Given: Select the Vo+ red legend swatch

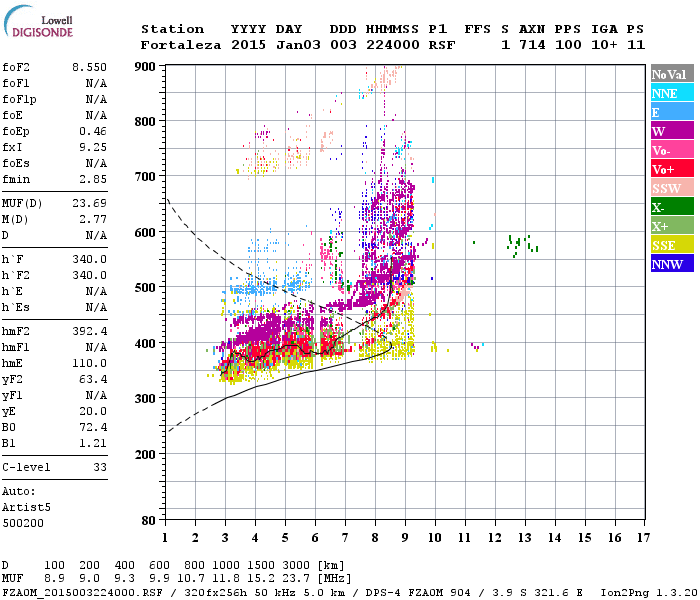Looking at the screenshot, I should pyautogui.click(x=672, y=169).
